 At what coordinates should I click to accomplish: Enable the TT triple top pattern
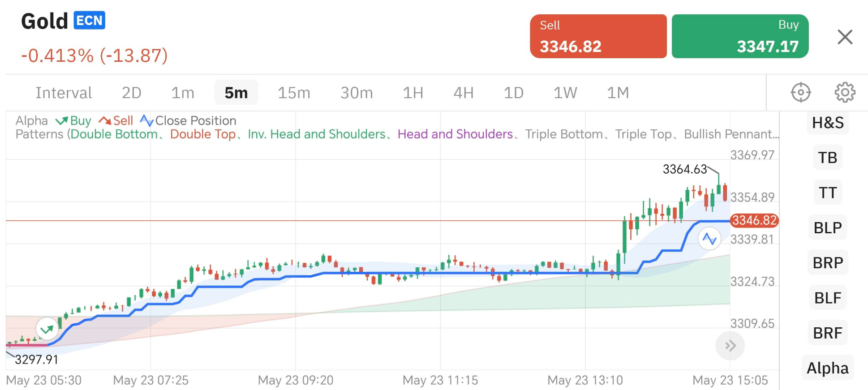click(827, 193)
